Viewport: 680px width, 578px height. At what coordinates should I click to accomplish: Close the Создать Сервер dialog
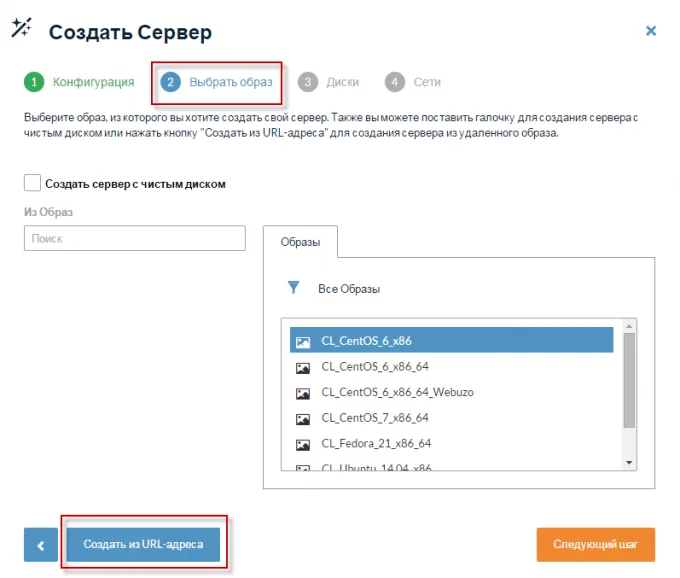point(651,31)
